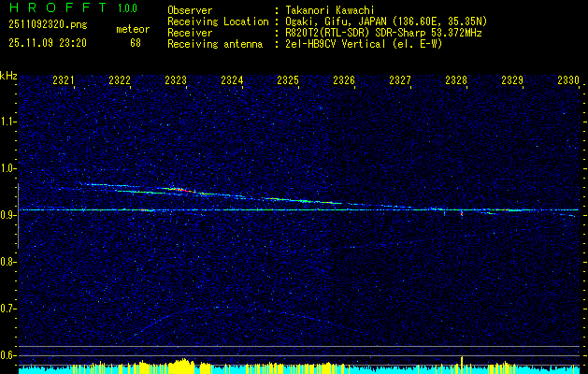Click the HROFFT title text

point(58,7)
